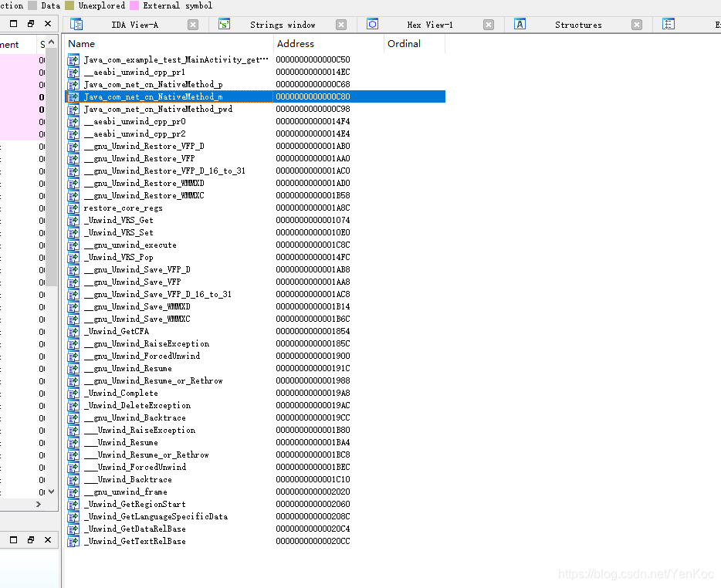721x588 pixels.
Task: Close the Structures tab
Action: (637, 25)
